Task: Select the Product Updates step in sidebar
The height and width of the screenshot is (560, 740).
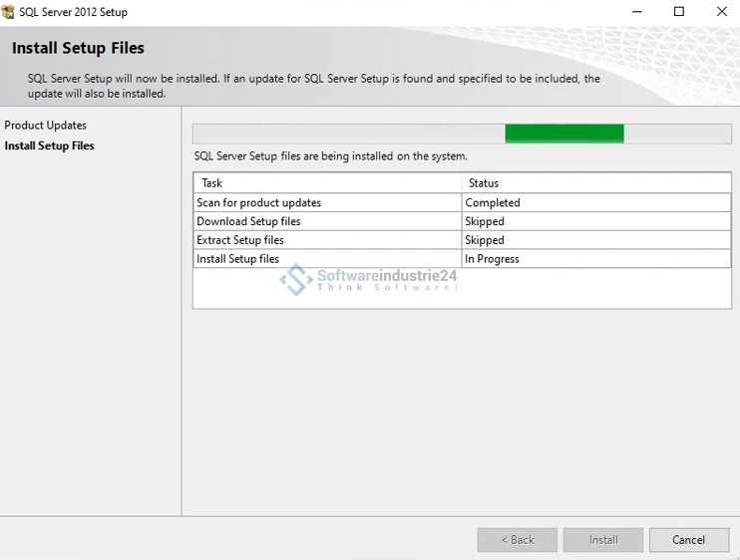Action: click(x=46, y=126)
